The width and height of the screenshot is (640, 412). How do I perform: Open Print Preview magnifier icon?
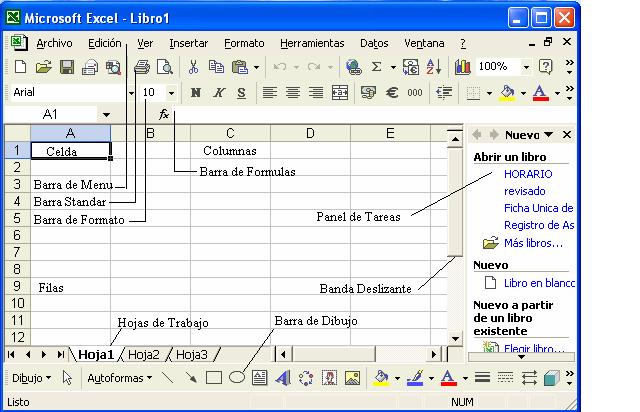pos(165,67)
